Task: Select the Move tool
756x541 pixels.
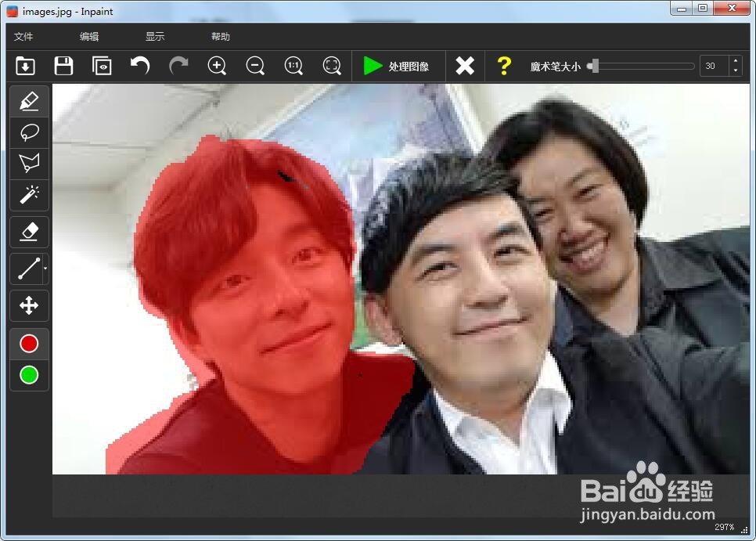Action: (x=28, y=305)
